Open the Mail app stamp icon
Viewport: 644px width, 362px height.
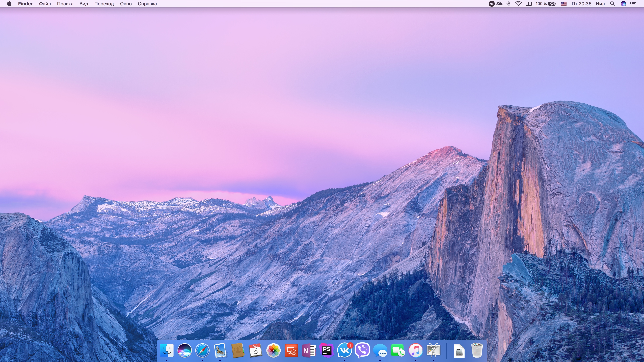pos(220,350)
